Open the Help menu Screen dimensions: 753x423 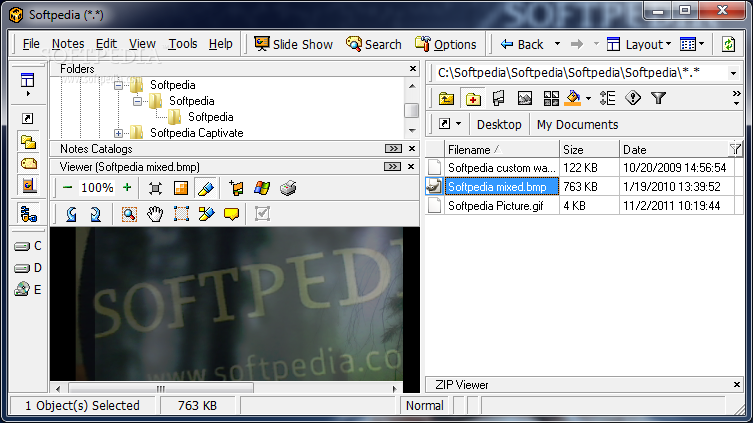[220, 44]
